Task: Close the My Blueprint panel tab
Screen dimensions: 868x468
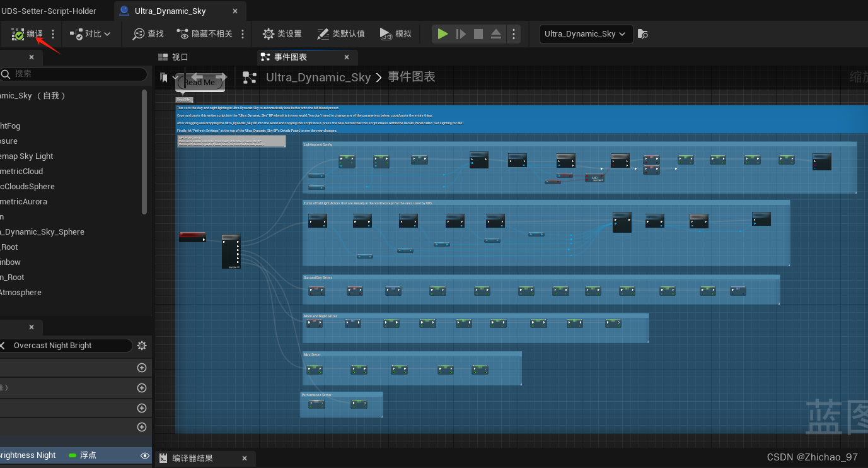Action: [32, 327]
